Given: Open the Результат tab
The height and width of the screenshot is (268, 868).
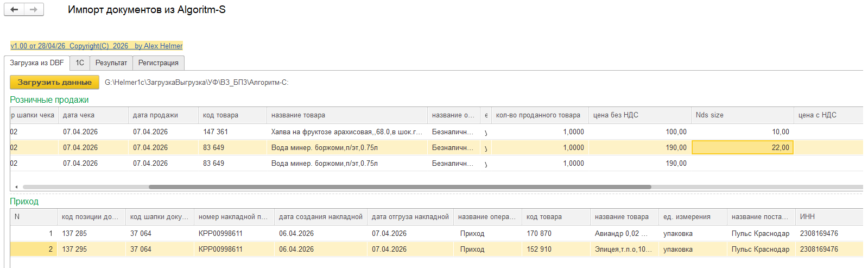Looking at the screenshot, I should [x=111, y=63].
